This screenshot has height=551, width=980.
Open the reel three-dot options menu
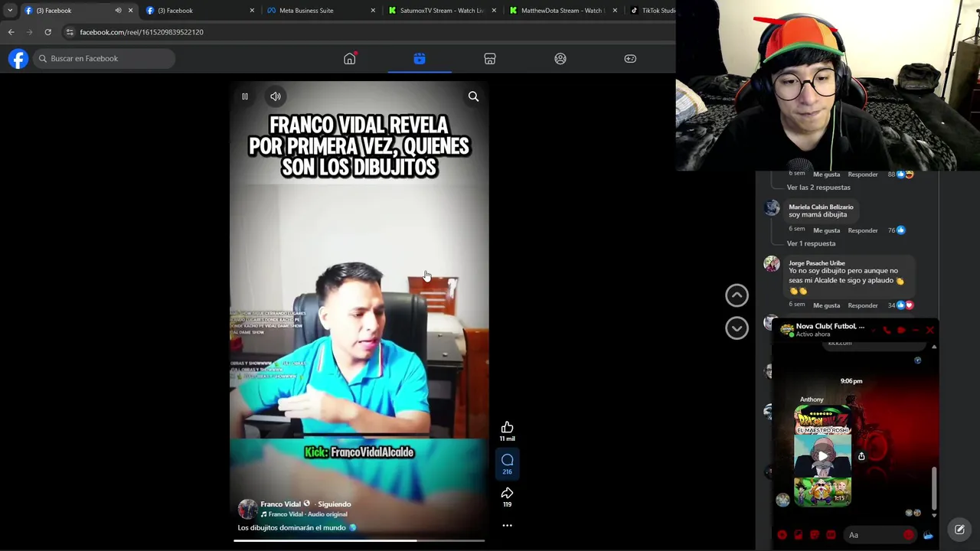click(507, 526)
